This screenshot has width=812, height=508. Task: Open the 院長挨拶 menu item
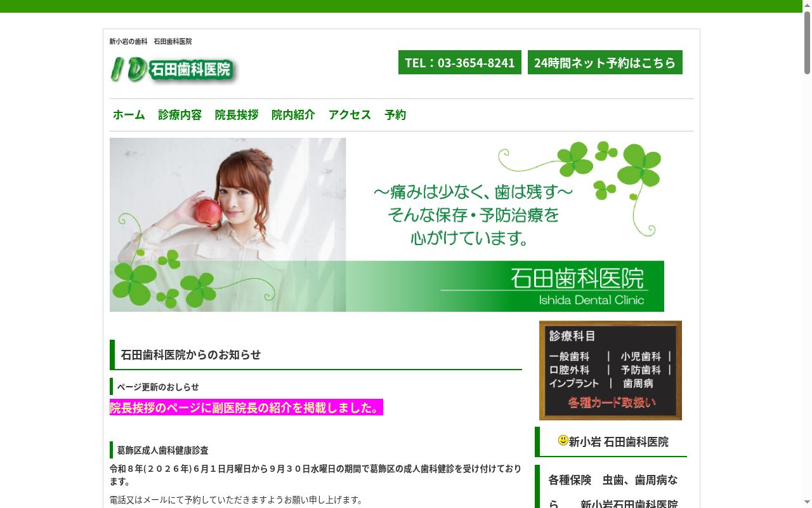[x=237, y=115]
